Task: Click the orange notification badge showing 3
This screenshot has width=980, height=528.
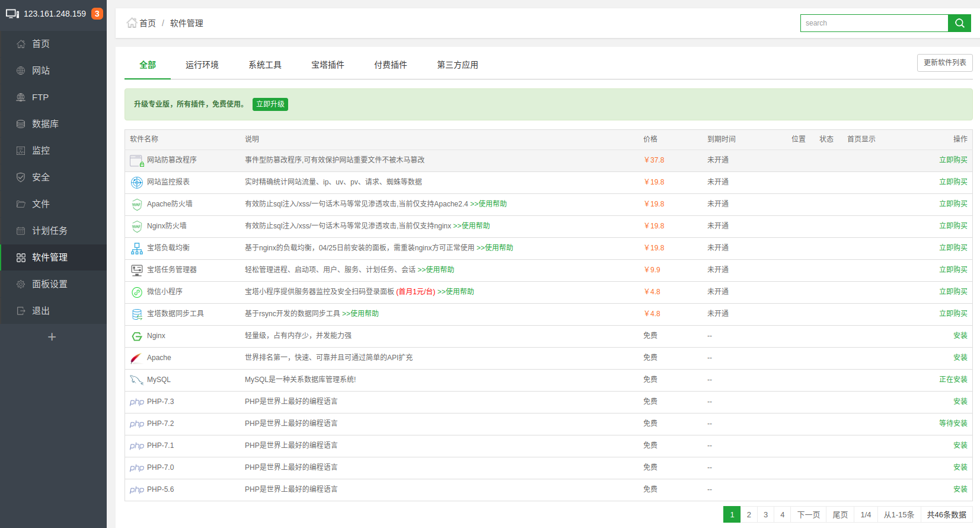Action: point(97,13)
